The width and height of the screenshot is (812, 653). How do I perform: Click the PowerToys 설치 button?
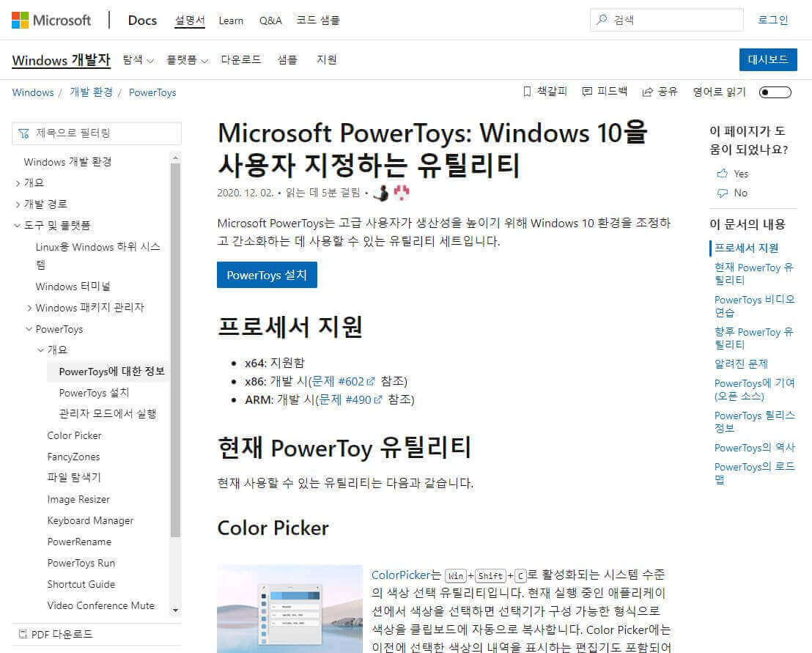(267, 275)
